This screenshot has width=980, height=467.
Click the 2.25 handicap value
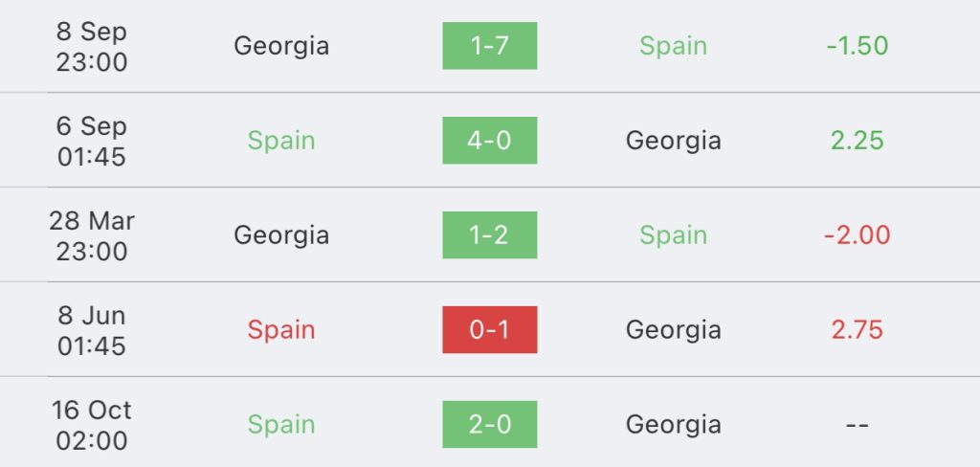[x=857, y=140]
